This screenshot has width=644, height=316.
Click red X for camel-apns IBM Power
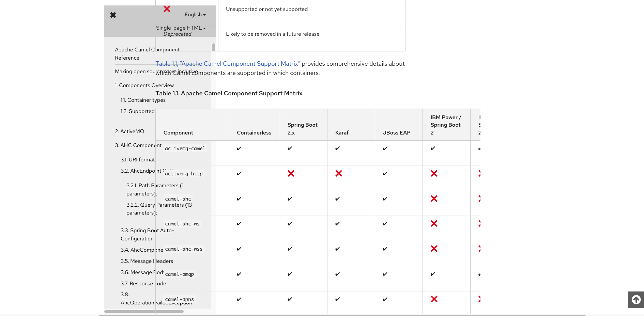click(x=434, y=299)
